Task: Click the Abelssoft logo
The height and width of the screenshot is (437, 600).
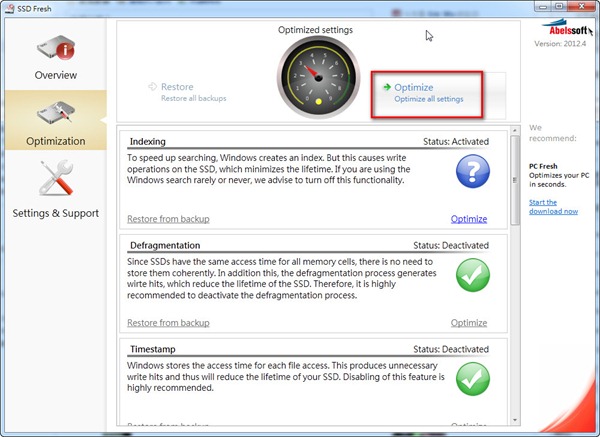Action: point(567,28)
